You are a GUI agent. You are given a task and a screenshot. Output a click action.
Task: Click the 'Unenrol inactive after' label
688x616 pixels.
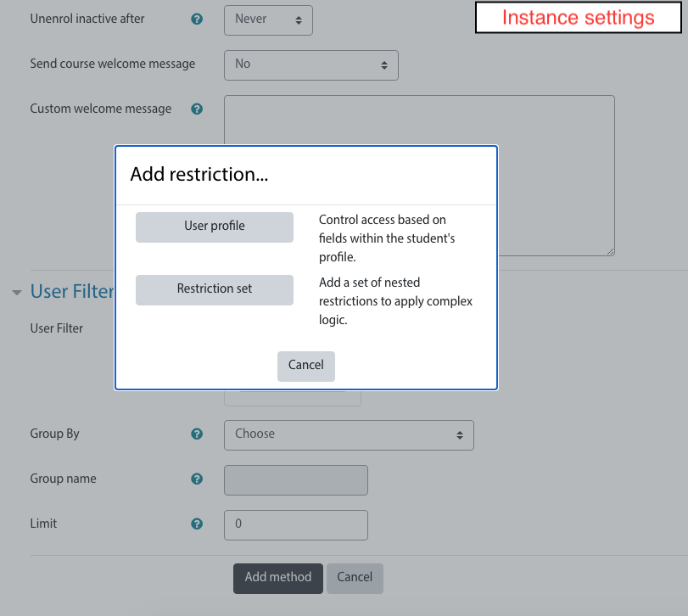(x=87, y=19)
